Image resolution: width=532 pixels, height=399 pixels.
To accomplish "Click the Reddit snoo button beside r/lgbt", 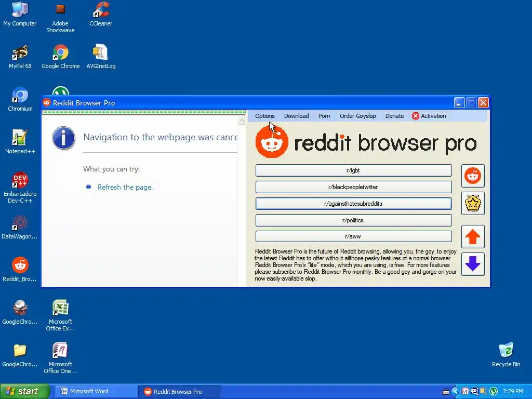I will coord(473,176).
